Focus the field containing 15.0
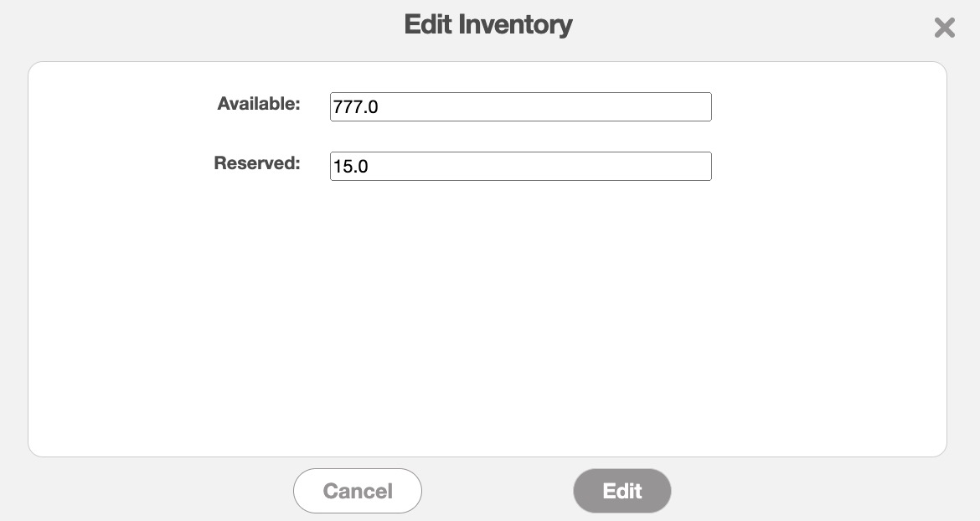This screenshot has height=521, width=980. 520,166
